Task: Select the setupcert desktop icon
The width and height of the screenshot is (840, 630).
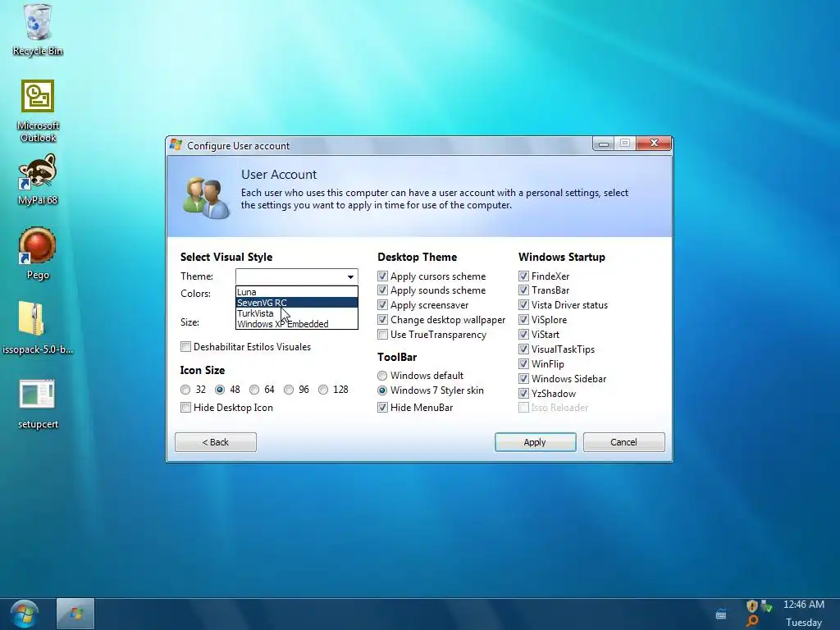Action: 38,404
